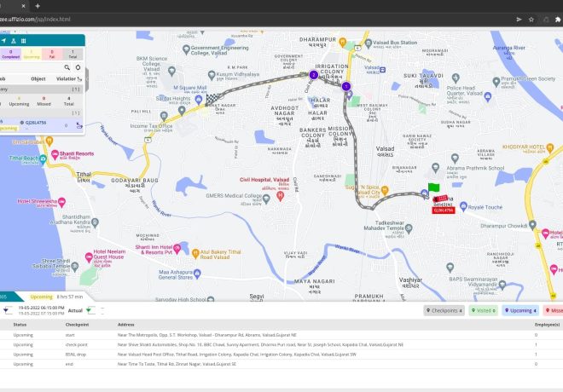Select the Total status tab
The image size is (563, 392).
(x=71, y=54)
